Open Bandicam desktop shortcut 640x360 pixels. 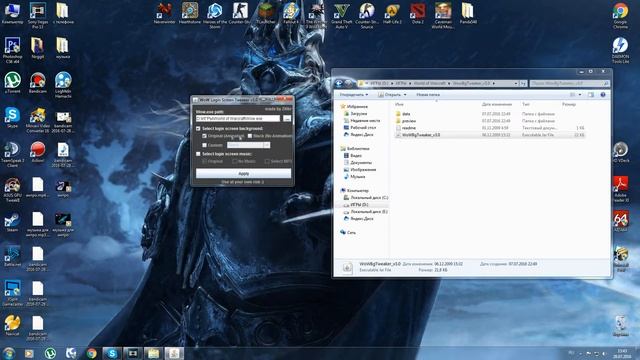coord(38,83)
